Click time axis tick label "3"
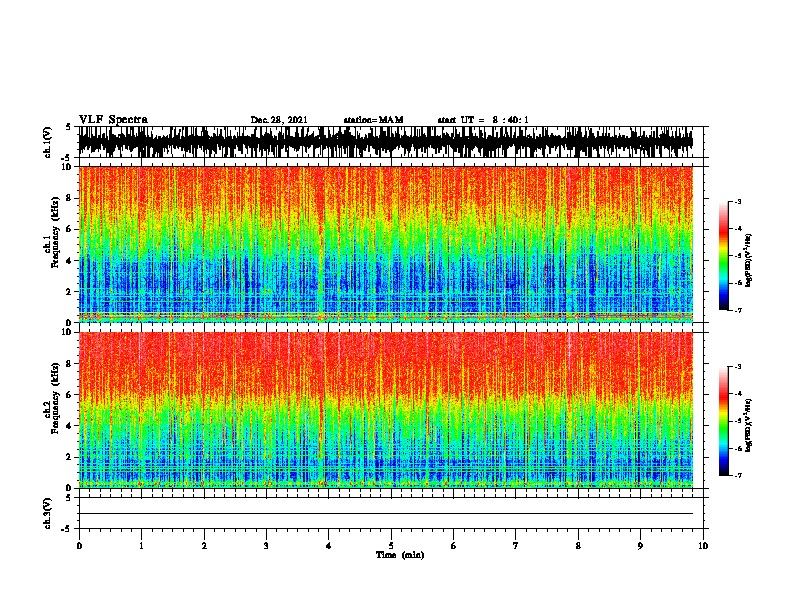 pos(266,546)
